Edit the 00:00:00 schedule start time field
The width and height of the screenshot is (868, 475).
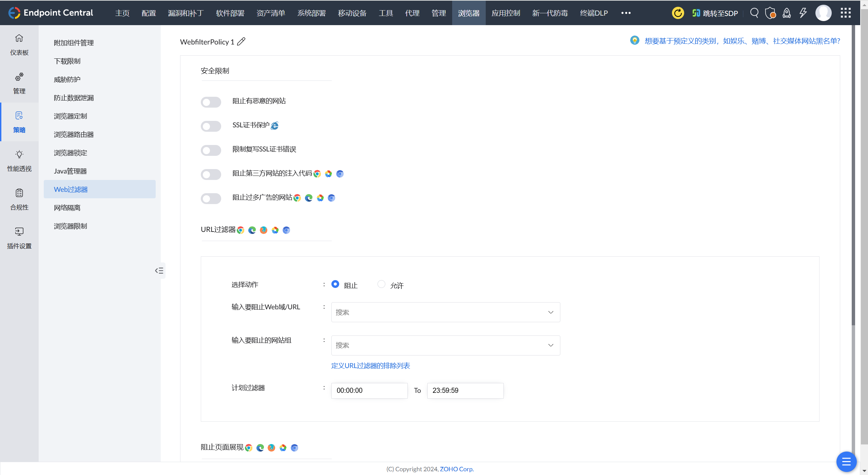(x=369, y=390)
